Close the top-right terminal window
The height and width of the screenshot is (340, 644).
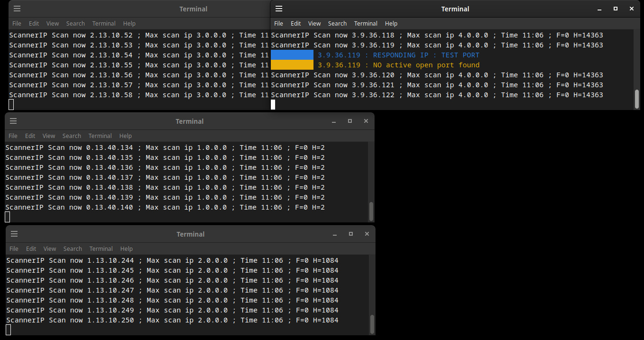(632, 9)
